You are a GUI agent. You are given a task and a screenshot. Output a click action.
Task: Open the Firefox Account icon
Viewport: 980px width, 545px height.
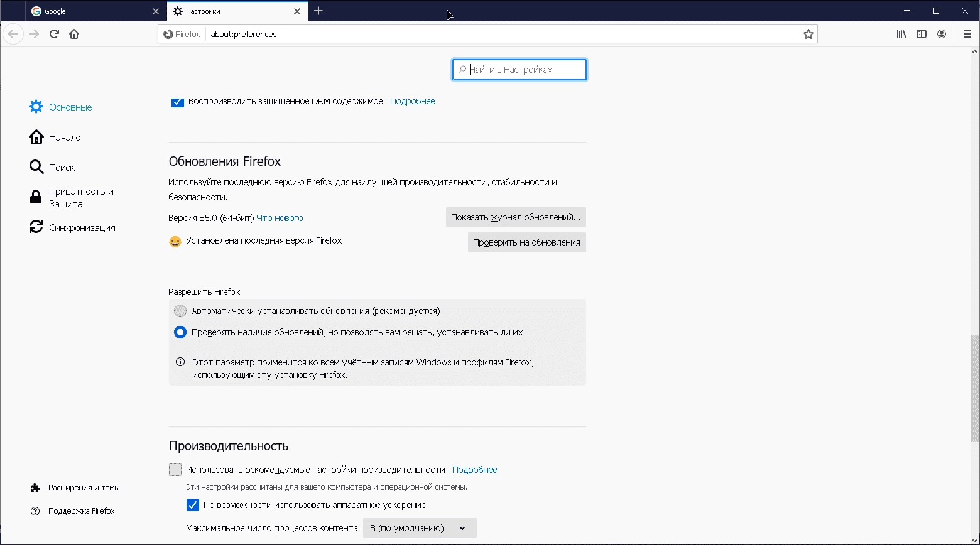click(942, 34)
